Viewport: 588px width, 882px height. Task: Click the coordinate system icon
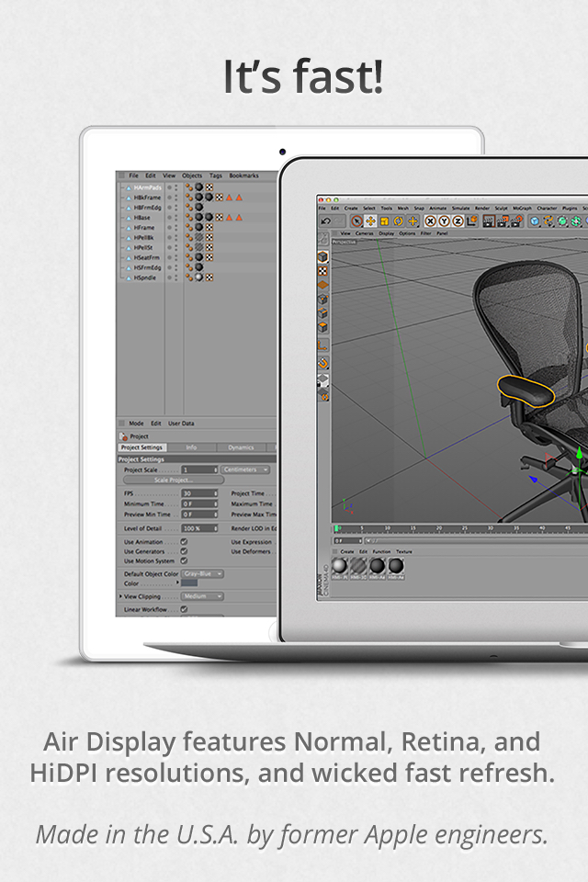tap(471, 221)
